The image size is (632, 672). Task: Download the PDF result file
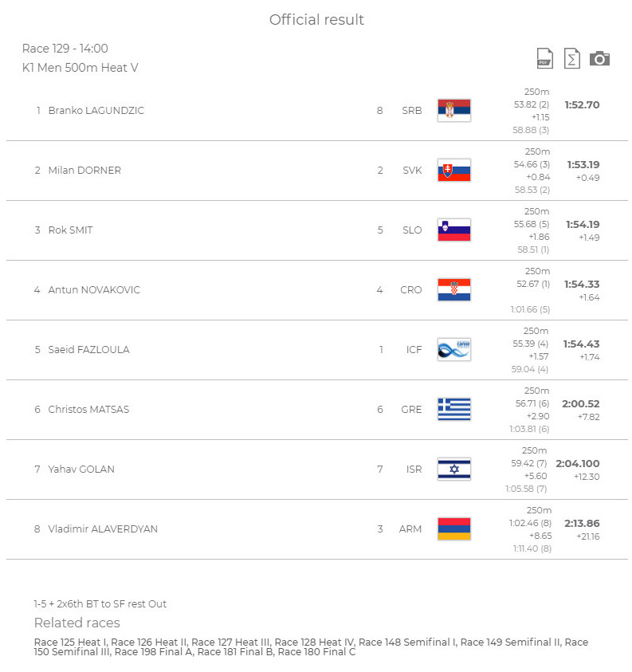[544, 58]
